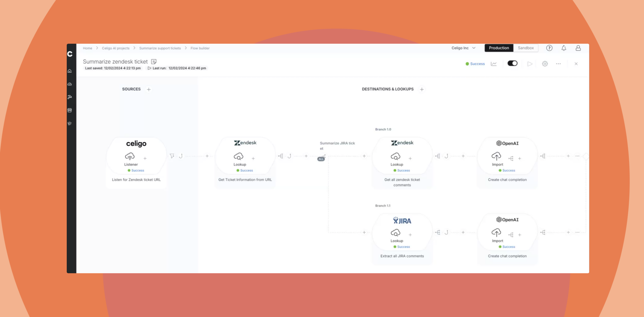Viewport: 644px width, 317px height.
Task: Click the JIRA Lookup cloud icon
Action: tap(396, 233)
